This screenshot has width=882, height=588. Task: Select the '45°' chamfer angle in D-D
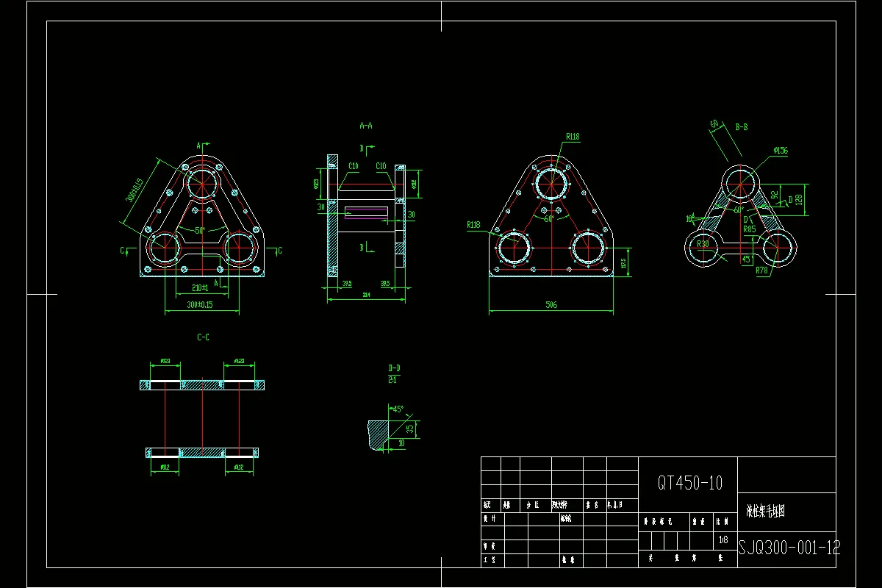tap(398, 409)
